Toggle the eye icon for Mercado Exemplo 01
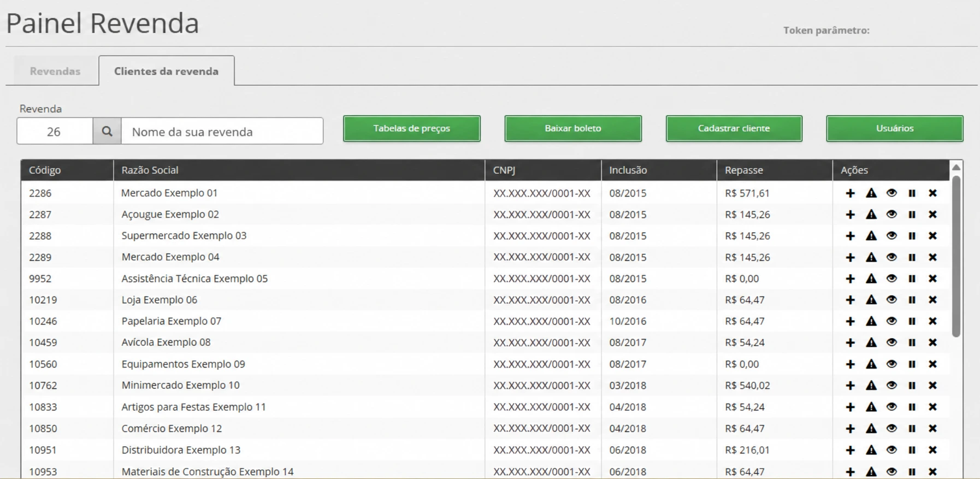The image size is (980, 479). coord(892,193)
